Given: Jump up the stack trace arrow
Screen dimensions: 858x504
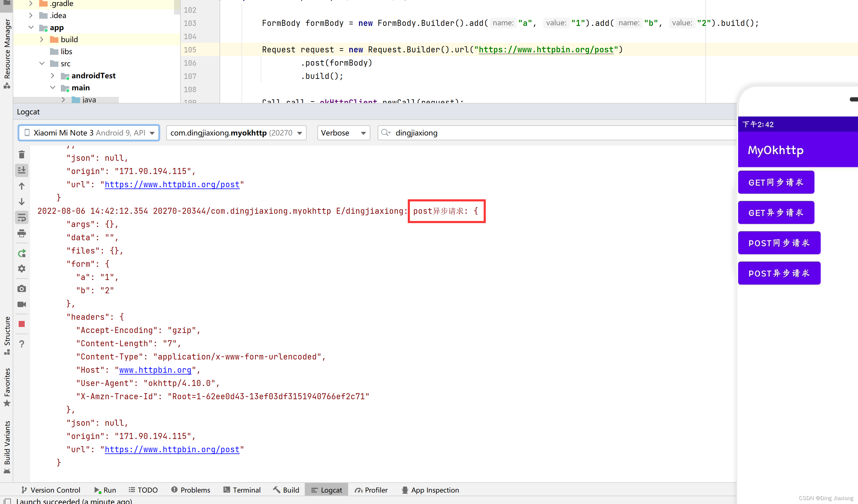Looking at the screenshot, I should [21, 186].
